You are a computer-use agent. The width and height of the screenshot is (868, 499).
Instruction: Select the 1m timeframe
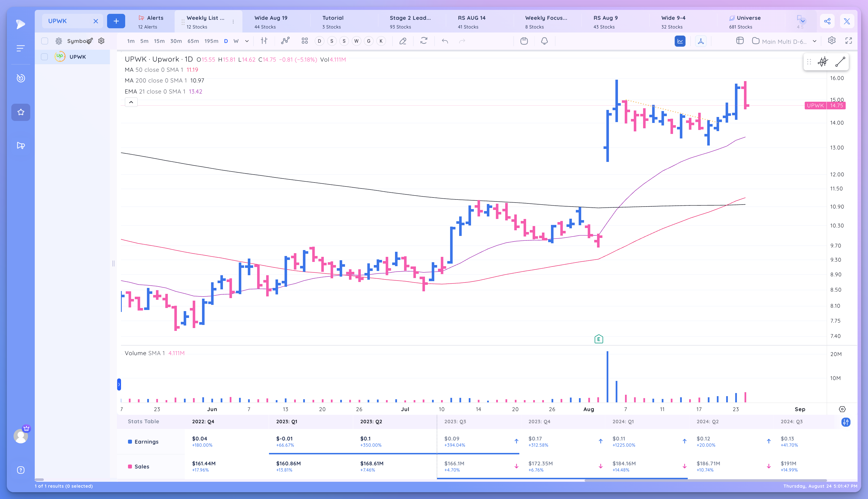click(131, 41)
